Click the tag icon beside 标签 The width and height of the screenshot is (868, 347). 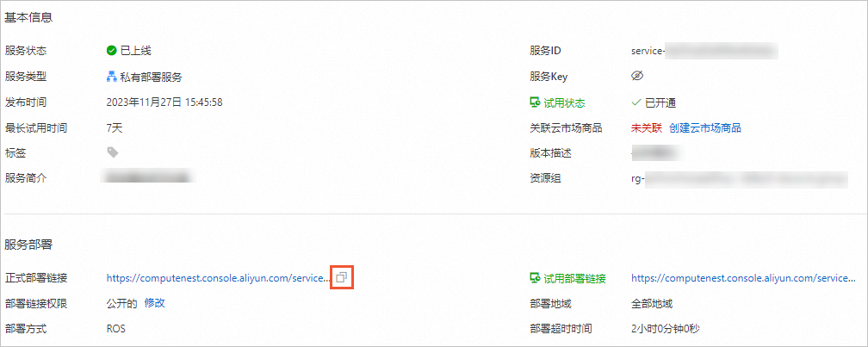112,152
